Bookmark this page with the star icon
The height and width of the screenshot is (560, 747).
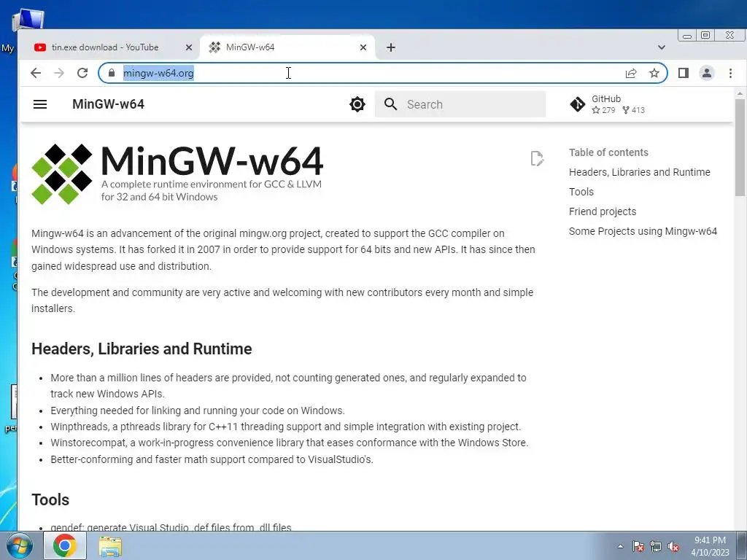(654, 73)
